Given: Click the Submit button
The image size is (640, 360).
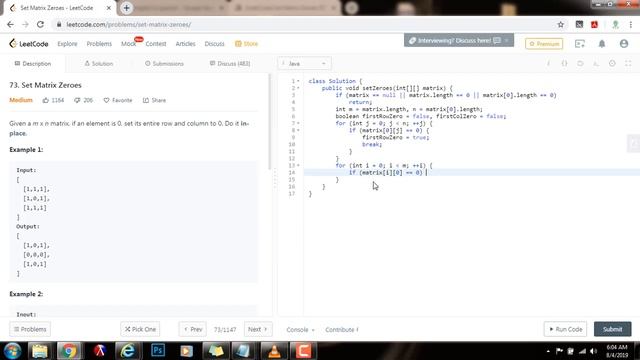Looking at the screenshot, I should click(612, 329).
